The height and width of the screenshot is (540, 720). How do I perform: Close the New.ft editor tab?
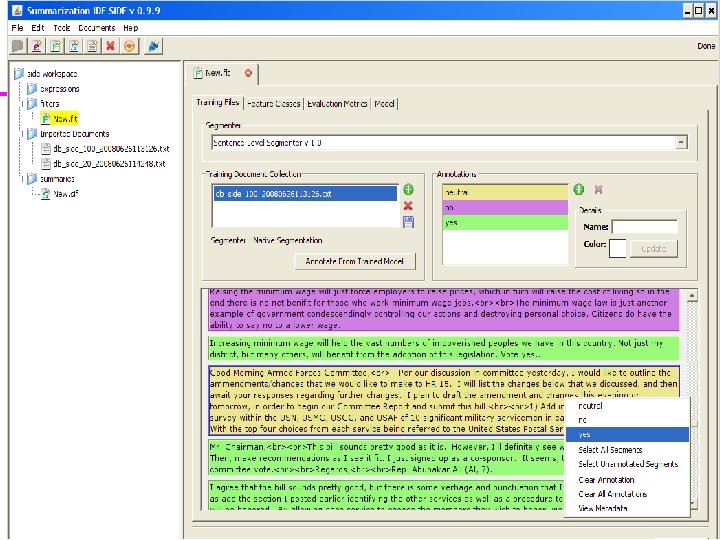click(248, 73)
